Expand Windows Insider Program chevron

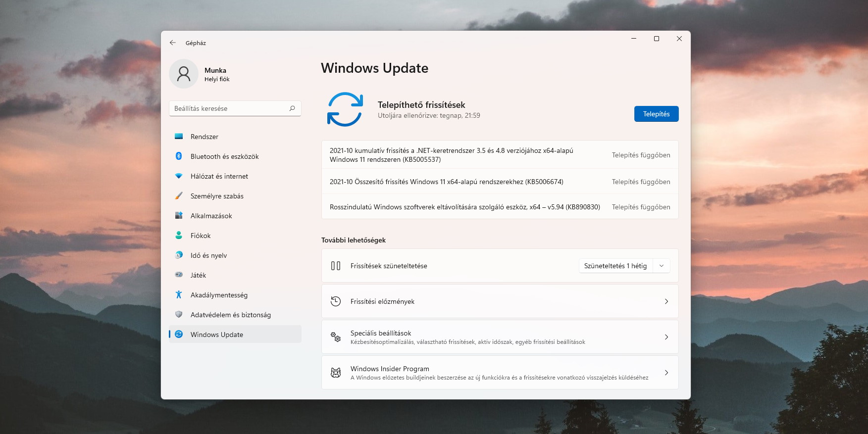pyautogui.click(x=666, y=373)
